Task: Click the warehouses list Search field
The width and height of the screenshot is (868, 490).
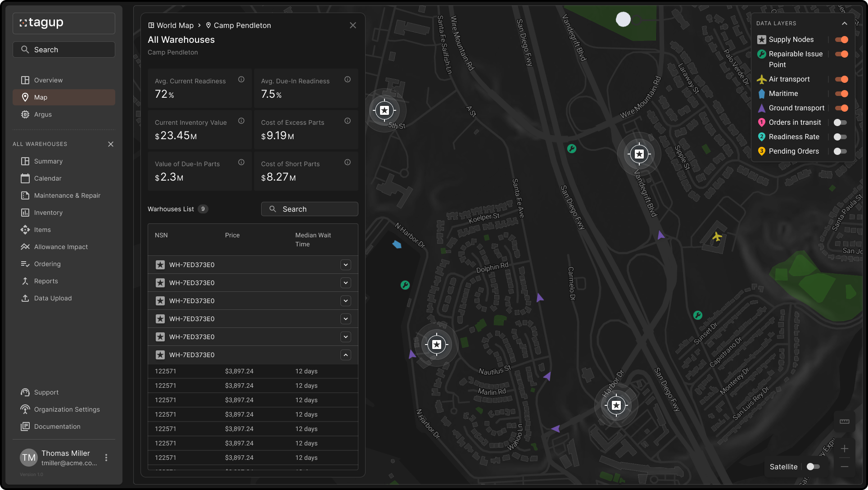Action: (x=310, y=209)
